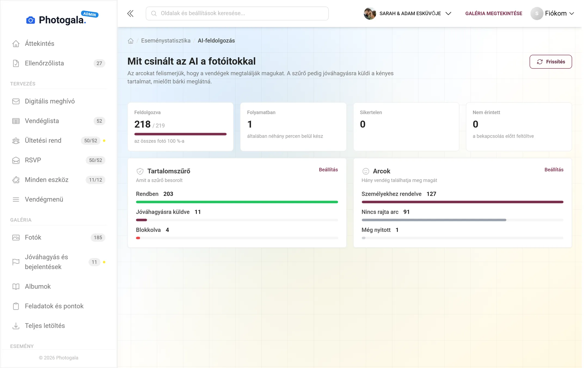Image resolution: width=588 pixels, height=368 pixels.
Task: Click the Feladatok és pontok clipboard icon
Action: (16, 306)
